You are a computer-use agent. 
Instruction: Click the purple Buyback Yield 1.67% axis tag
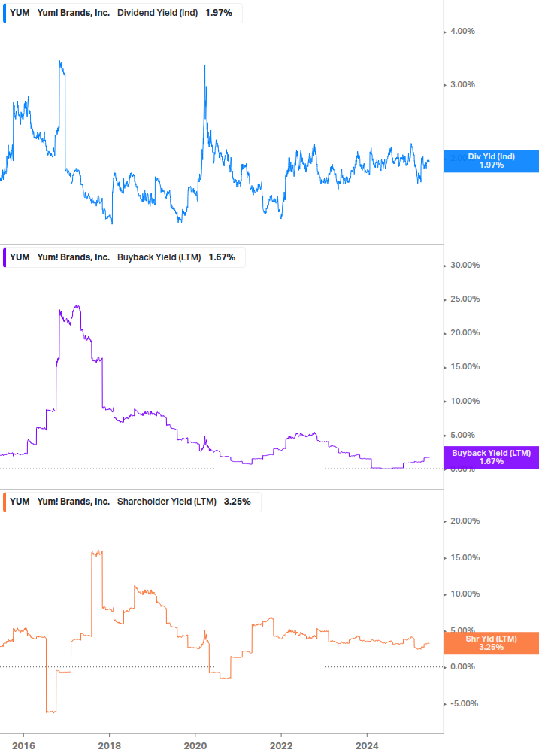492,457
